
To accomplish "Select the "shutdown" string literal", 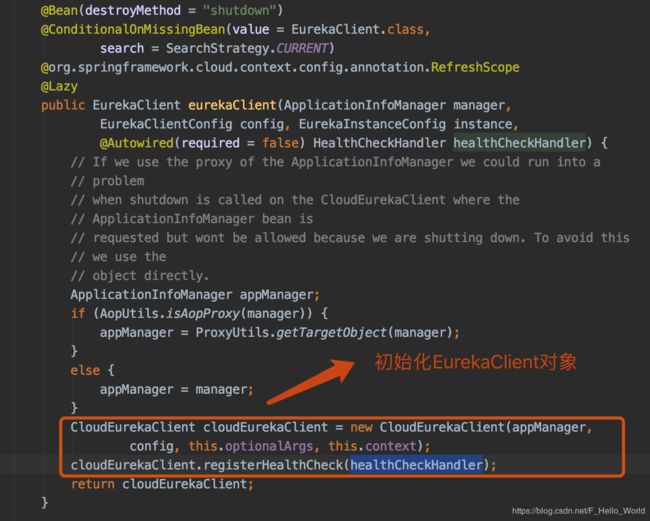I will tap(239, 10).
